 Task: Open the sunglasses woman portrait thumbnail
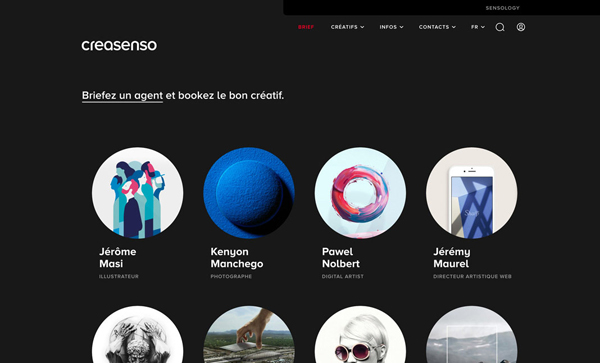tap(360, 334)
